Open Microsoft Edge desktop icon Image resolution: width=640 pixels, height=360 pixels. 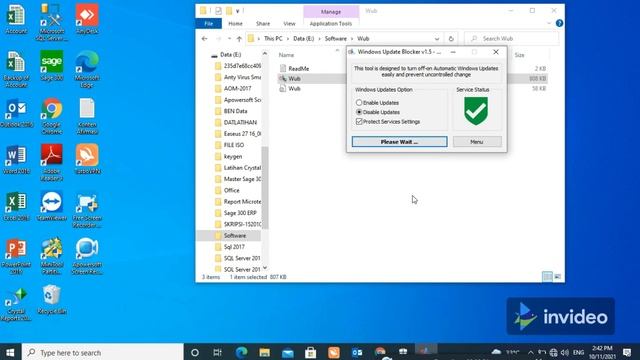point(87,69)
